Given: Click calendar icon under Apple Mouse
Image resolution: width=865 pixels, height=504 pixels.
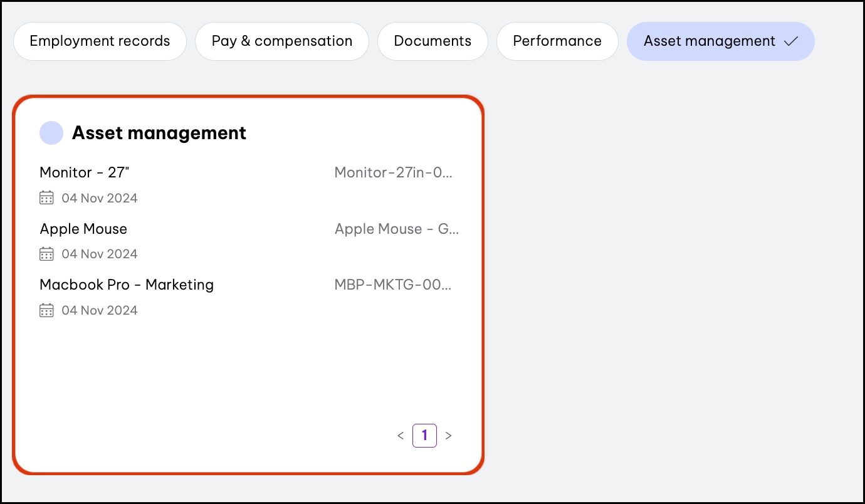Looking at the screenshot, I should click(46, 254).
